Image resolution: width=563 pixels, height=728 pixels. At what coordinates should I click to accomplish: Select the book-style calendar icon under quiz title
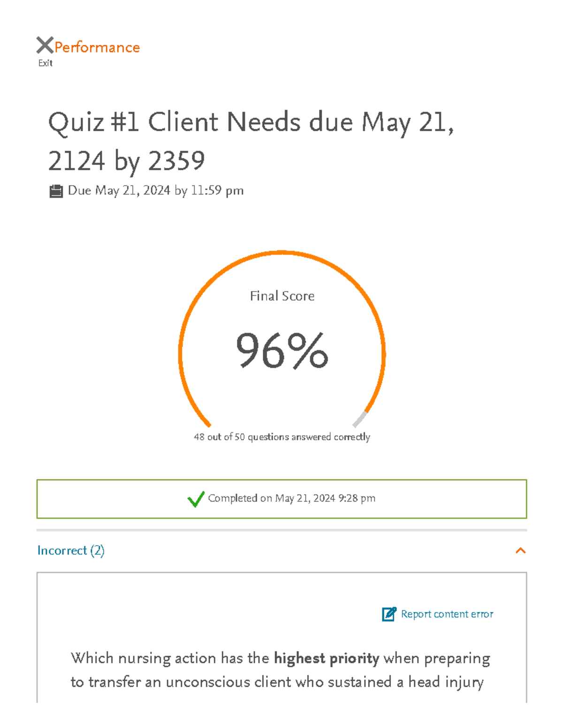(56, 190)
